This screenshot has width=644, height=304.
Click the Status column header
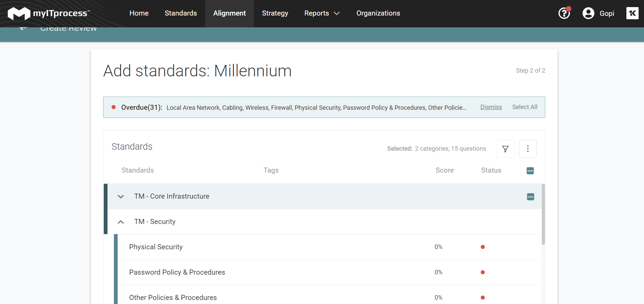[491, 170]
